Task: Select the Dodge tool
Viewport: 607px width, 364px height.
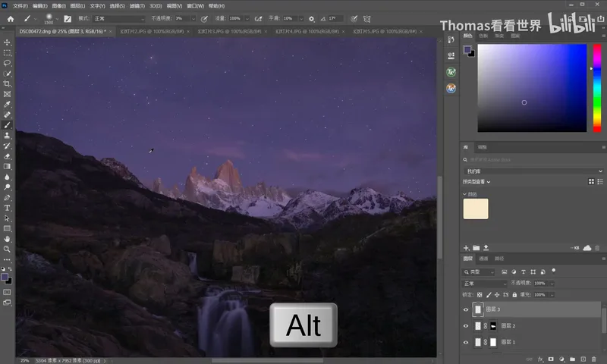Action: (x=7, y=187)
